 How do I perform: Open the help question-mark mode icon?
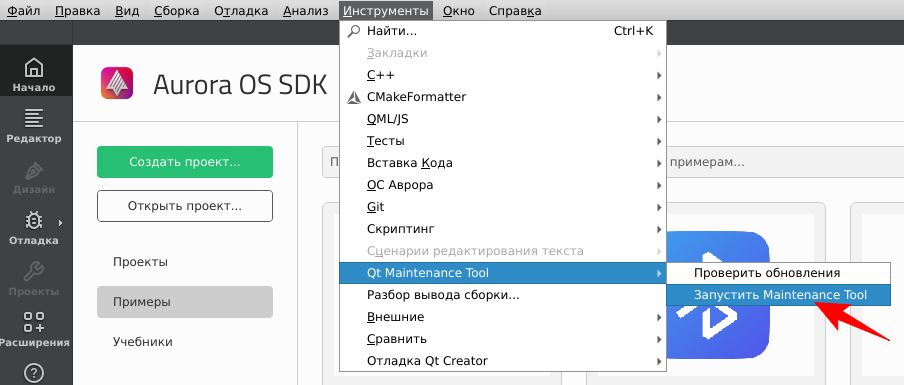coord(35,372)
